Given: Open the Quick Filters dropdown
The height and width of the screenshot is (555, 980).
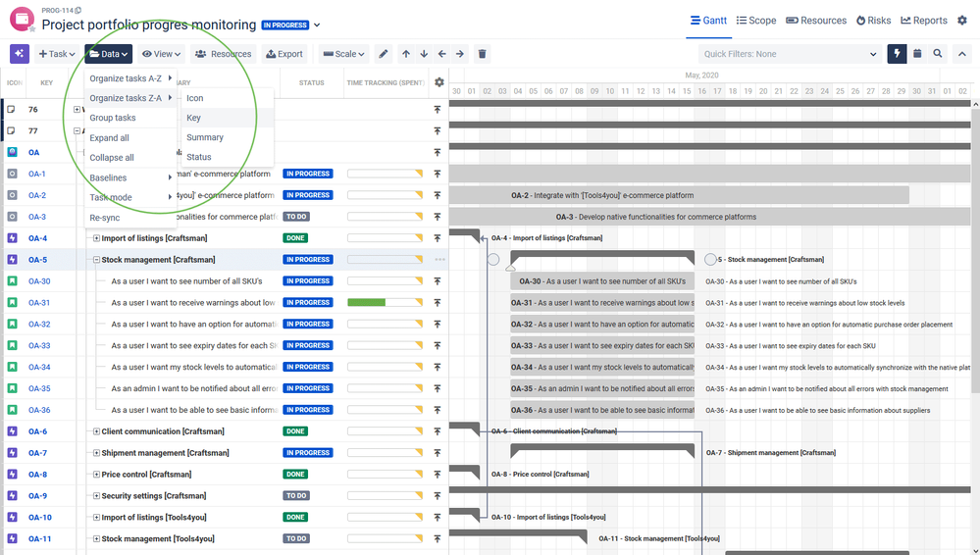Looking at the screenshot, I should click(790, 54).
